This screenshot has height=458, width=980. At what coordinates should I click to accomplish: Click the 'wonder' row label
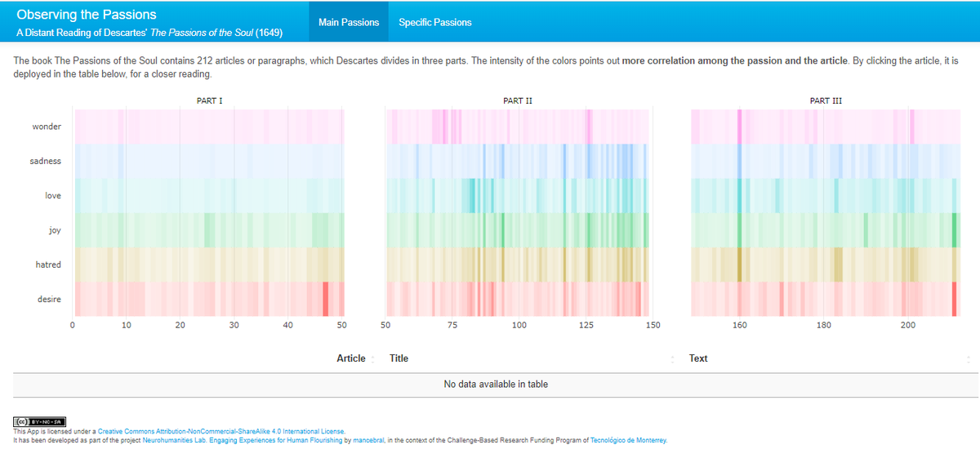(x=47, y=127)
